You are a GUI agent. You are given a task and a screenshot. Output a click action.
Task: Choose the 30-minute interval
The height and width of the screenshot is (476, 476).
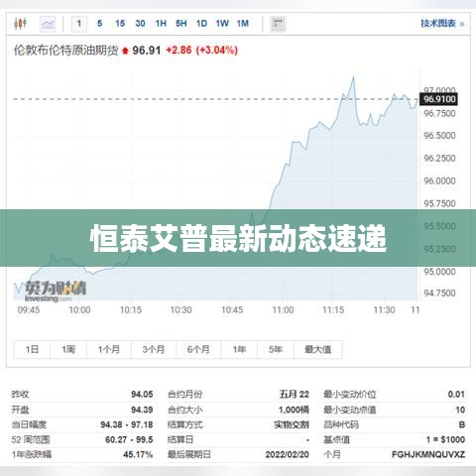pyautogui.click(x=140, y=24)
